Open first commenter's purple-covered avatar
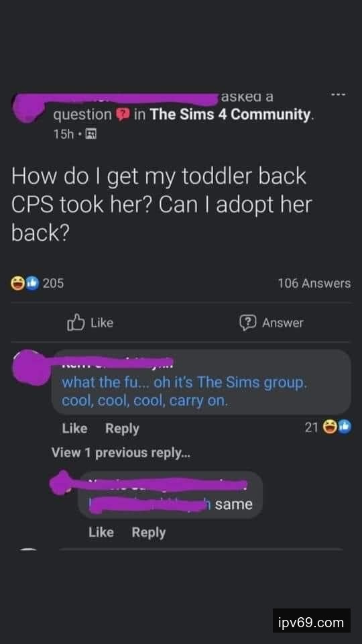 [x=32, y=367]
